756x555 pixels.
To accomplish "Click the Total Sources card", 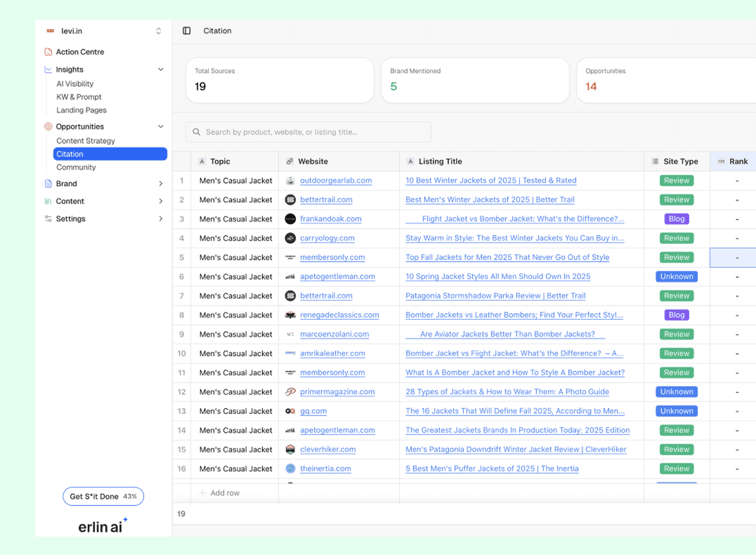I will (x=280, y=80).
